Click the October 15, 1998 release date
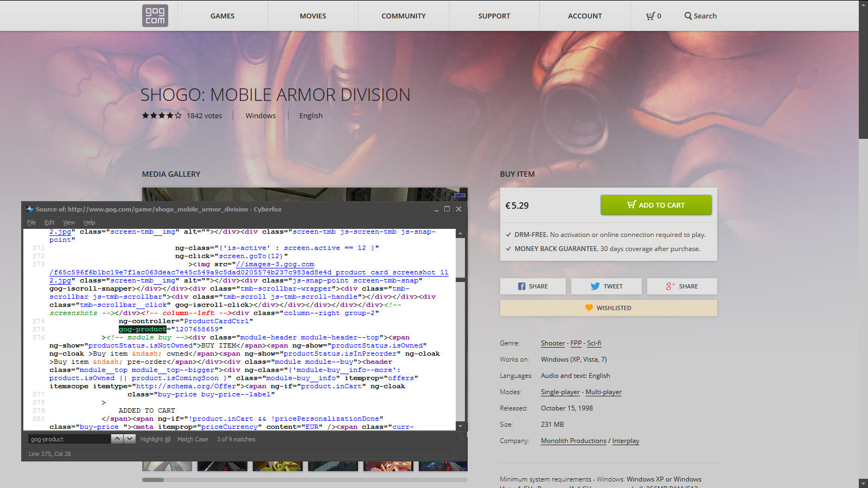868x488 pixels. [x=567, y=408]
